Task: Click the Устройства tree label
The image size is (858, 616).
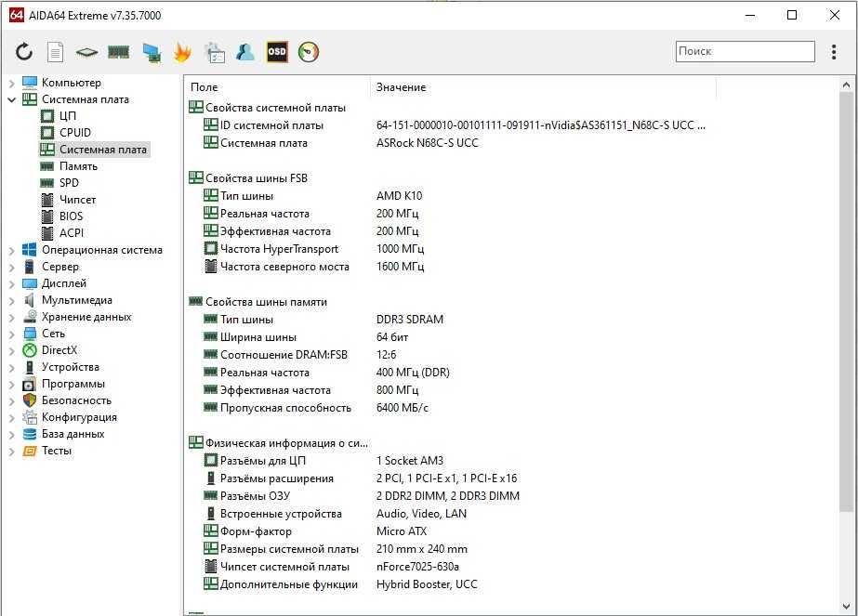Action: pos(70,367)
